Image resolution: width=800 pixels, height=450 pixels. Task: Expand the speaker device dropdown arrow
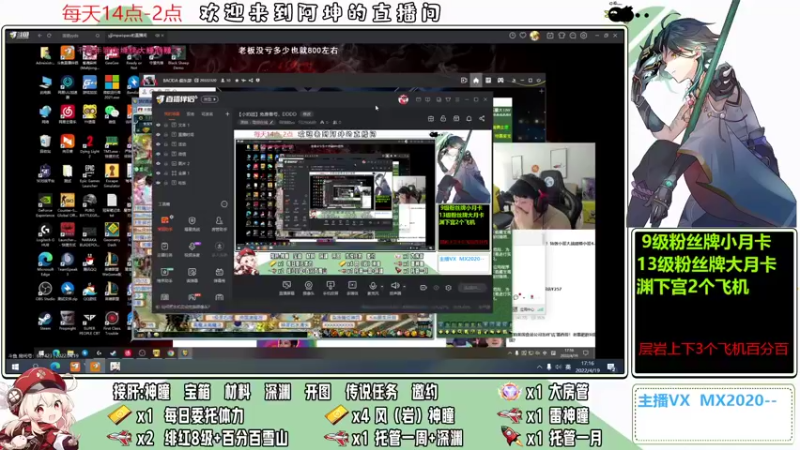[x=404, y=287]
